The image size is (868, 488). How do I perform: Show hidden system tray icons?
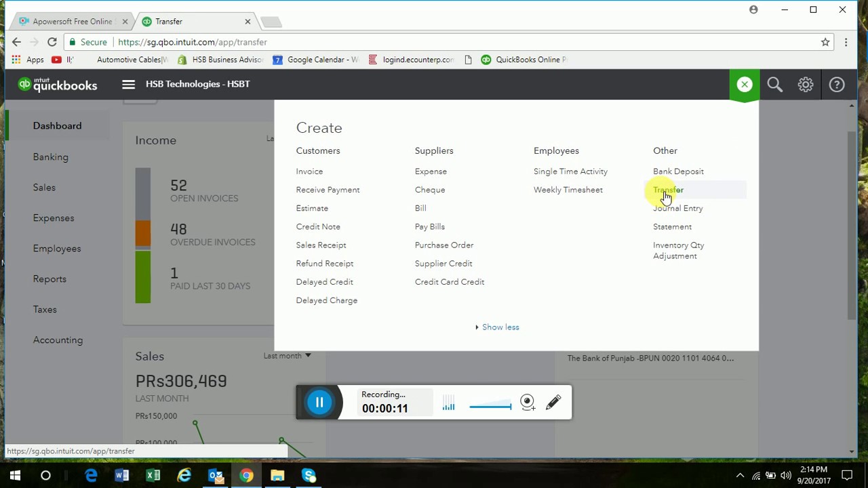point(740,476)
